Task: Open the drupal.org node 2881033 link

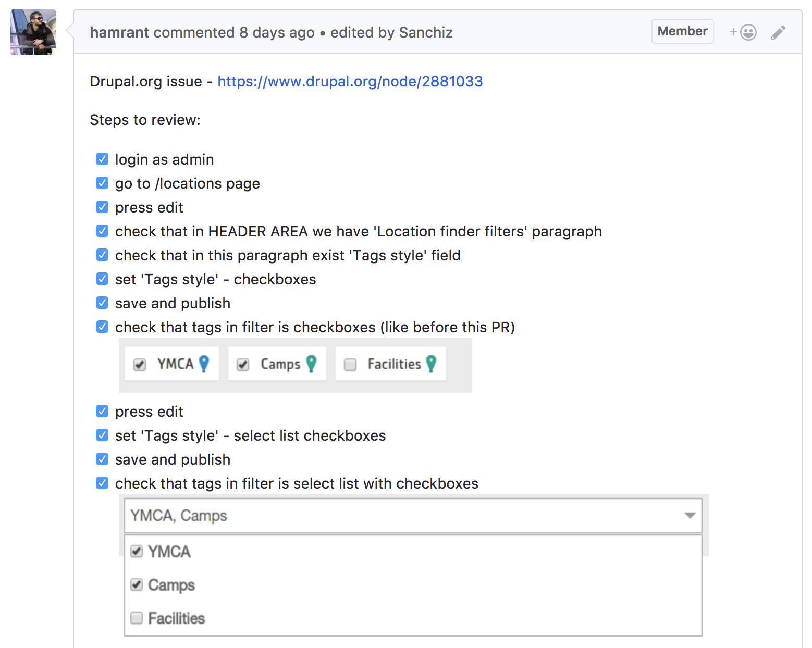Action: (350, 81)
